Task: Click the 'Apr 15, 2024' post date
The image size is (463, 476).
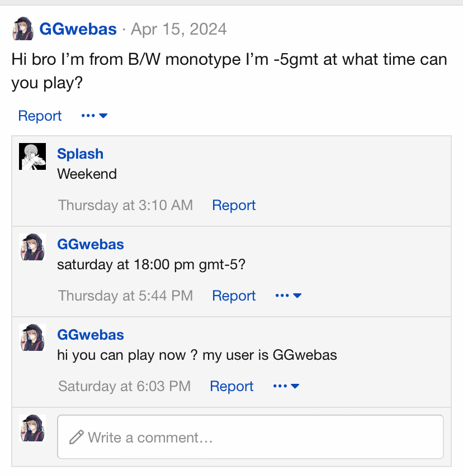Action: click(x=178, y=29)
